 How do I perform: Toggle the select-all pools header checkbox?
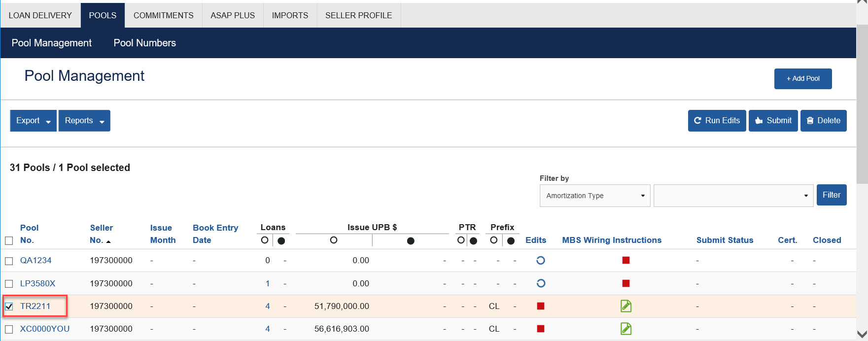[x=9, y=241]
